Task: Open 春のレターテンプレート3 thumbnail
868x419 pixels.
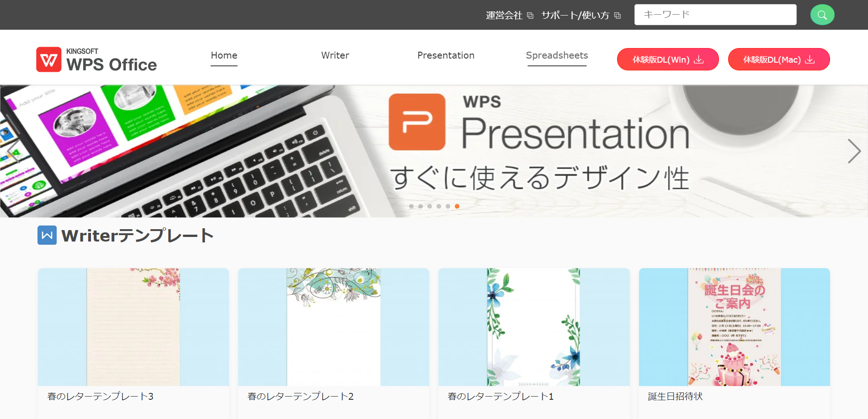Action: click(x=133, y=327)
